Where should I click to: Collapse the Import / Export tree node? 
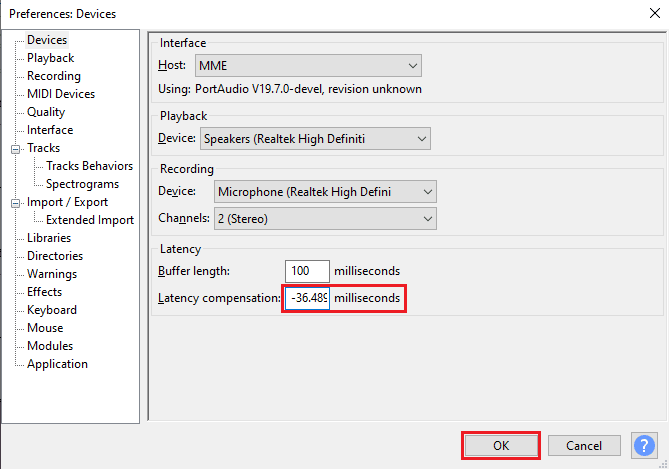[15, 203]
